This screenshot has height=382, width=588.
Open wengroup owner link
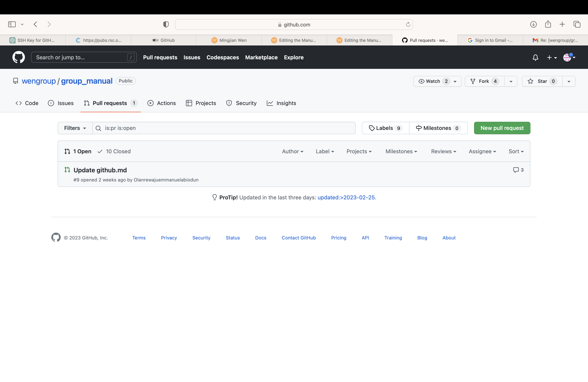click(x=39, y=81)
